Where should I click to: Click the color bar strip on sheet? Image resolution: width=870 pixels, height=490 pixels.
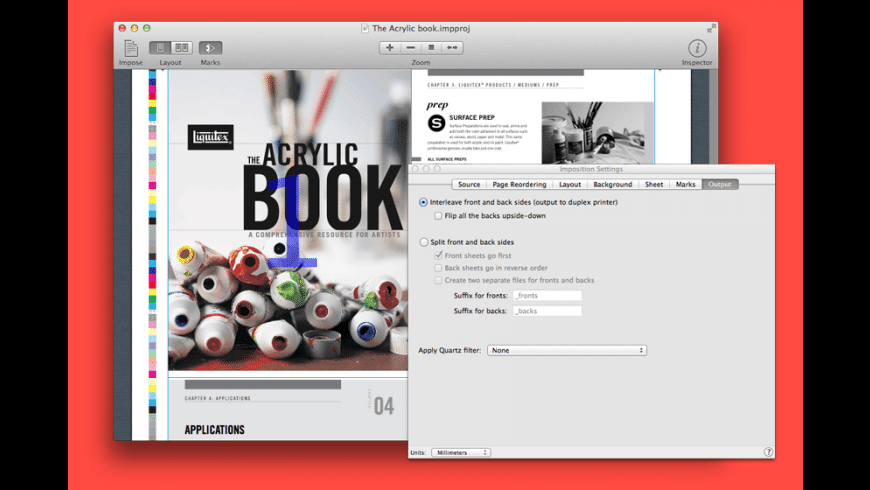coord(152,255)
